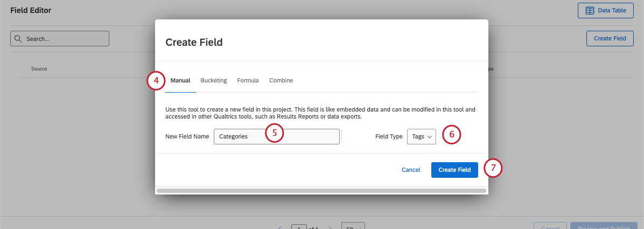Viewport: 644px width, 229px height.
Task: Click the magnifier search icon
Action: (x=18, y=39)
